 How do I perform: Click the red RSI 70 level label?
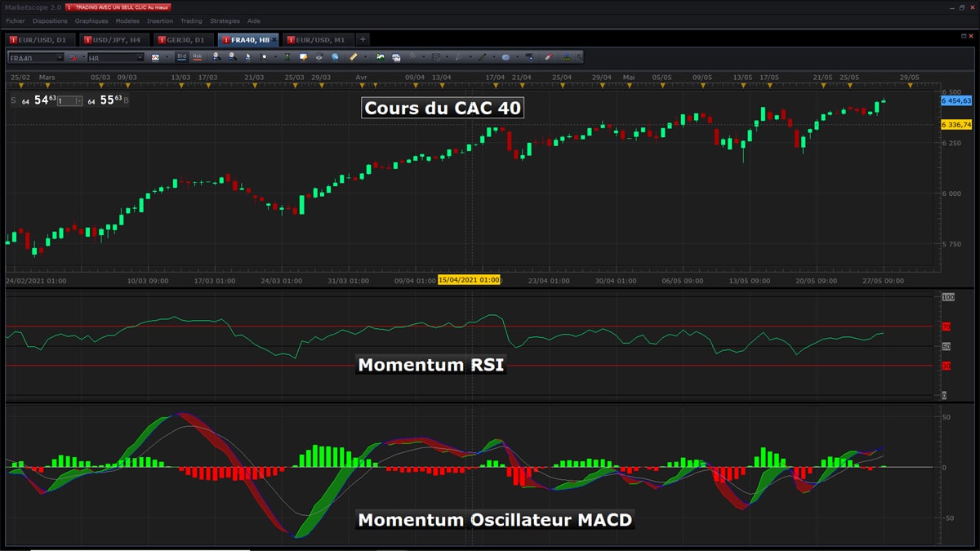point(946,327)
